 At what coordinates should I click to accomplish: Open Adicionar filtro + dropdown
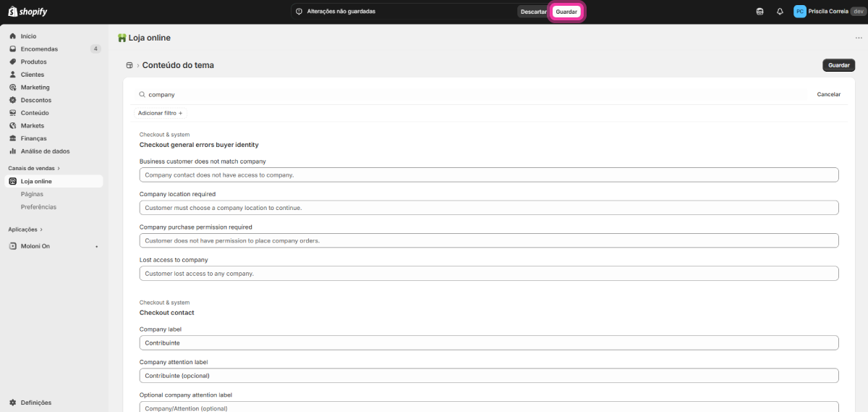[161, 113]
